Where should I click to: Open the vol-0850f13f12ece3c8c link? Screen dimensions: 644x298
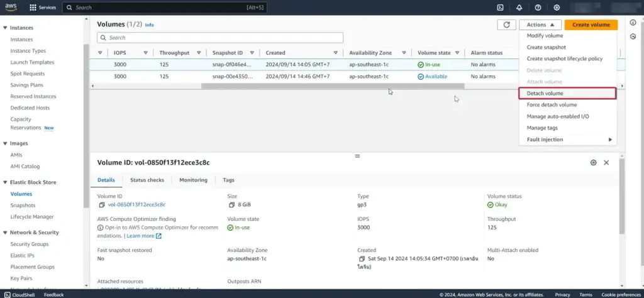coord(136,205)
